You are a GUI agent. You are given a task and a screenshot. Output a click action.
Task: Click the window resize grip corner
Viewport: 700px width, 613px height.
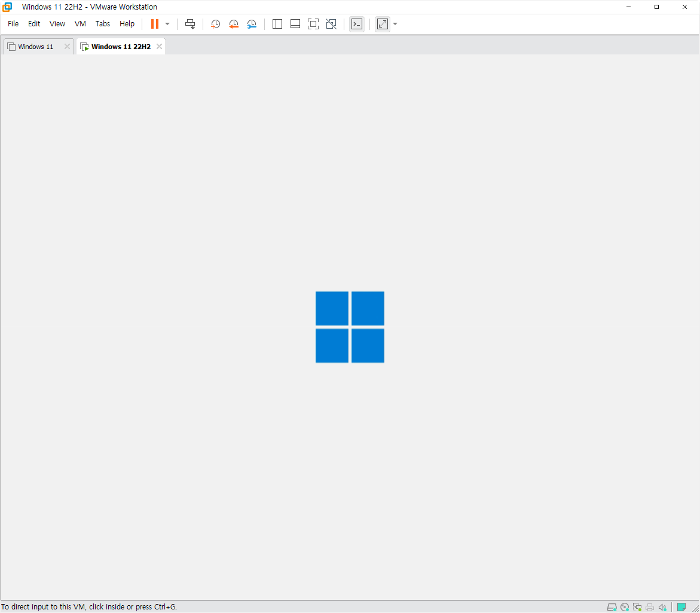(696, 609)
